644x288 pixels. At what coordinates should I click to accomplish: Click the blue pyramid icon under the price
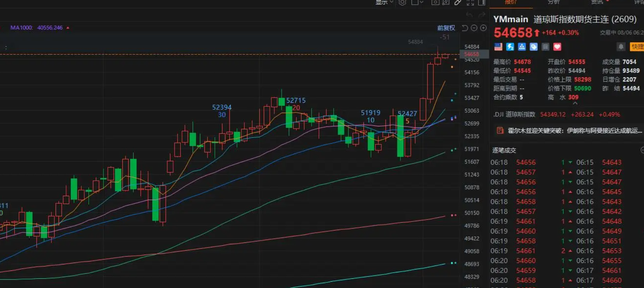[522, 47]
